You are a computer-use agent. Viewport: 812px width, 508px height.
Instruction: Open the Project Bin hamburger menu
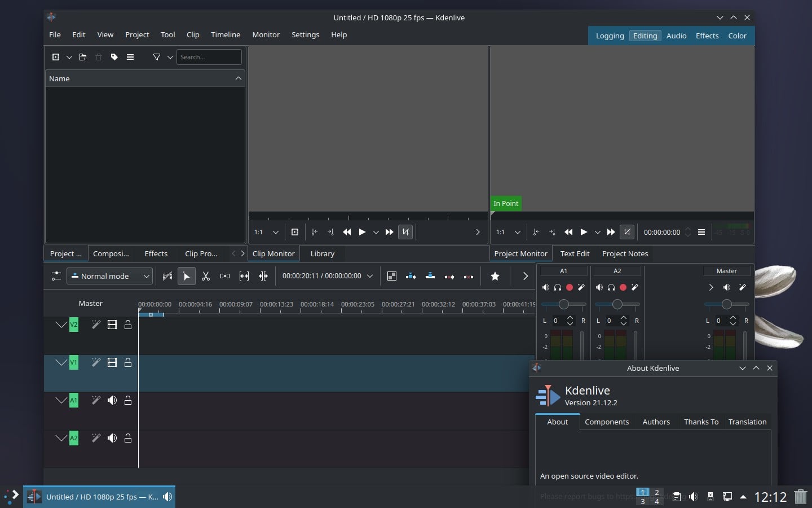(130, 57)
